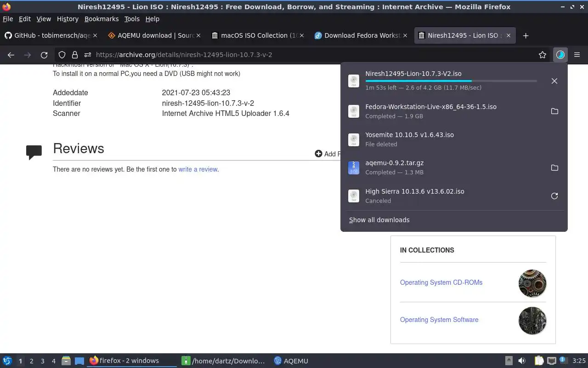The width and height of the screenshot is (588, 368).
Task: Open the Bookmarks menu
Action: [102, 19]
